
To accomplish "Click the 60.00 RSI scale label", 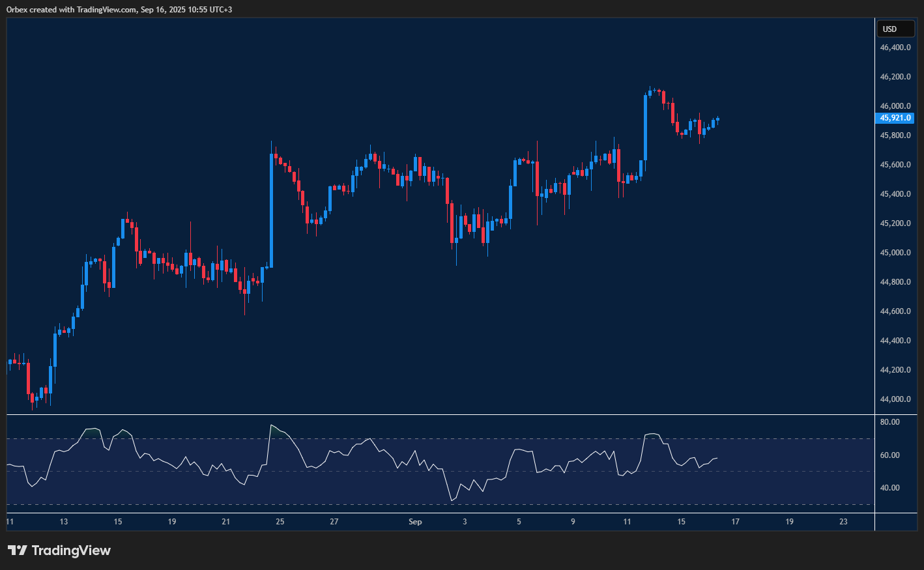I will [889, 455].
